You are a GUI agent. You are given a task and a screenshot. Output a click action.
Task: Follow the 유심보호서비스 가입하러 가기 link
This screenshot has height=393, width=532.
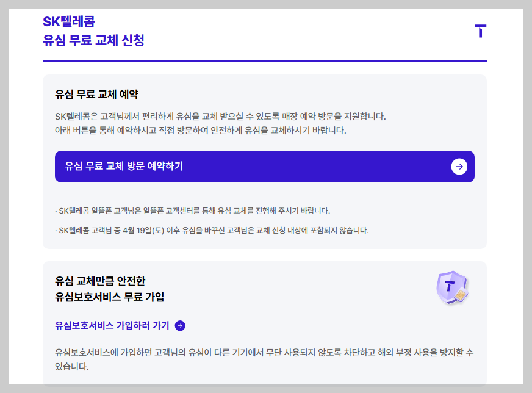pyautogui.click(x=120, y=326)
